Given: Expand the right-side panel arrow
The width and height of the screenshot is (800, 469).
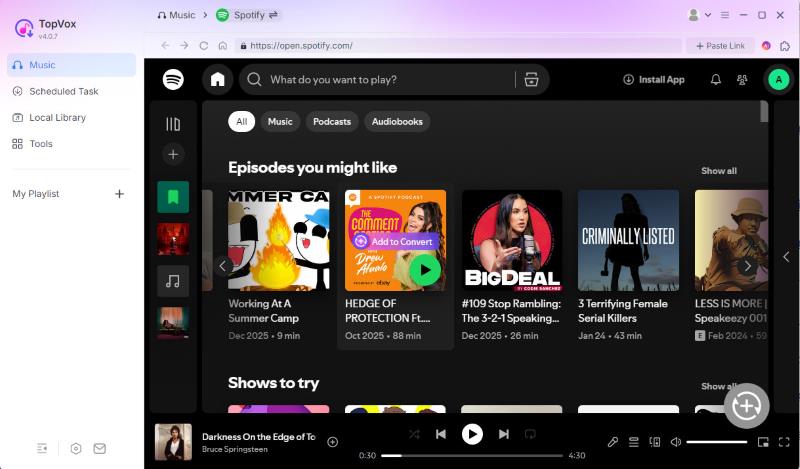Looking at the screenshot, I should (x=786, y=257).
